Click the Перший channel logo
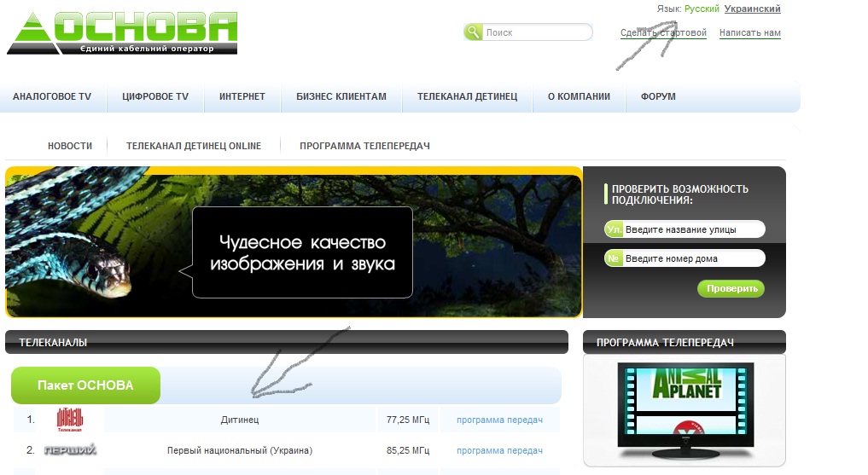Screen dimensions: 868x475 pyautogui.click(x=70, y=449)
